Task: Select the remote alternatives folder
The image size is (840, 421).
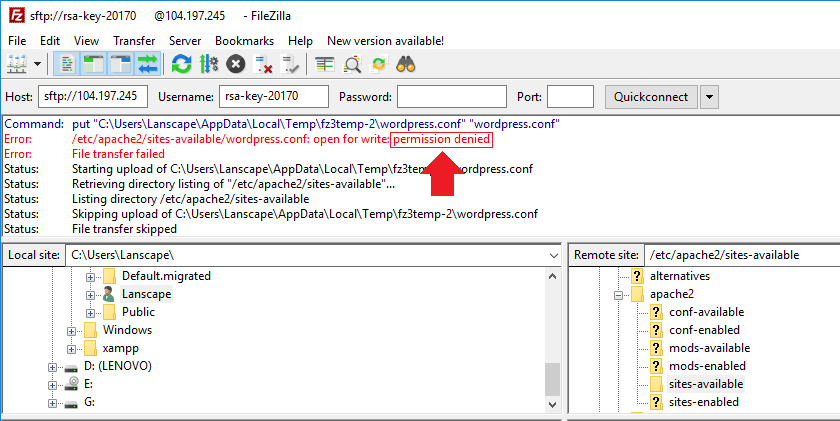Action: click(x=679, y=276)
